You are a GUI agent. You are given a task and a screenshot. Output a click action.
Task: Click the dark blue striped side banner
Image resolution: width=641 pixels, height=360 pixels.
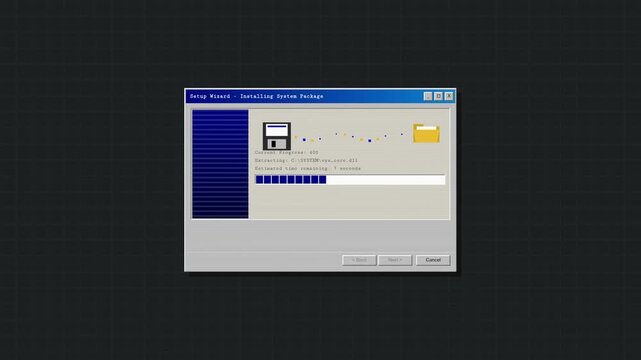(x=220, y=164)
